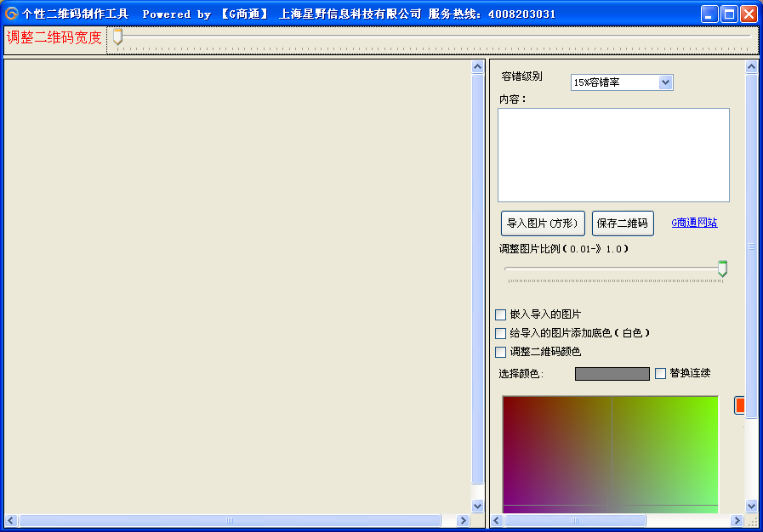763x532 pixels.
Task: Maximize the 个性二维码制作工具 window
Action: click(x=729, y=14)
